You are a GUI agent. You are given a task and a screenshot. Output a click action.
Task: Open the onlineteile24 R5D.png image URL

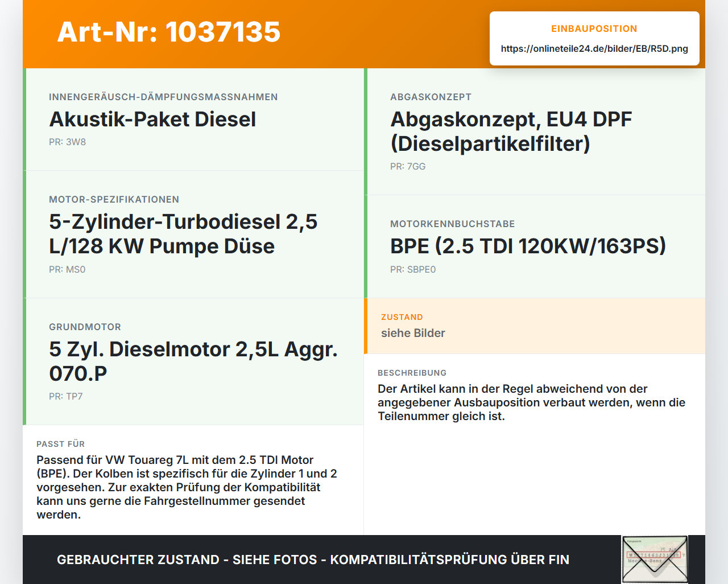click(x=594, y=48)
